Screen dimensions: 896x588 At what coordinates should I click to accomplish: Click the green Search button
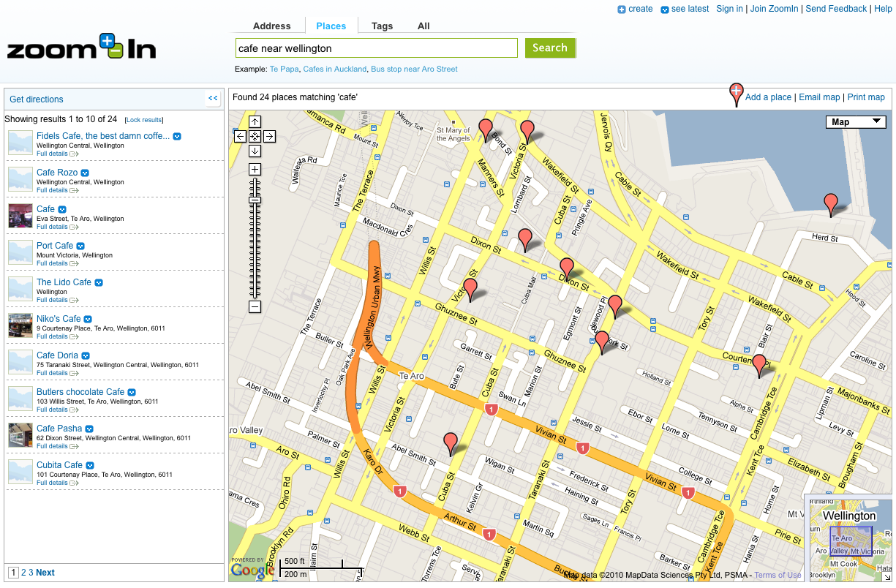click(x=550, y=48)
